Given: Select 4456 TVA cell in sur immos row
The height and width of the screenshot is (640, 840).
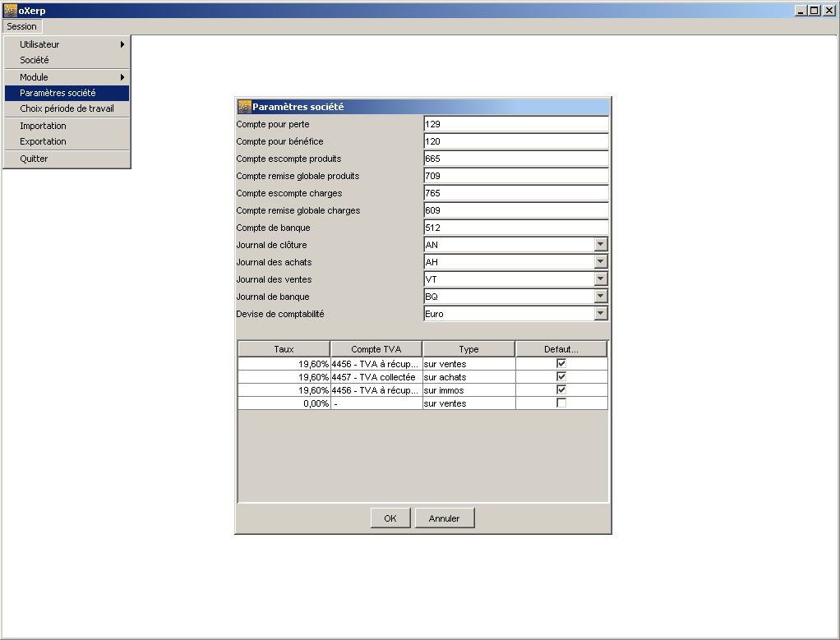Looking at the screenshot, I should (x=376, y=390).
